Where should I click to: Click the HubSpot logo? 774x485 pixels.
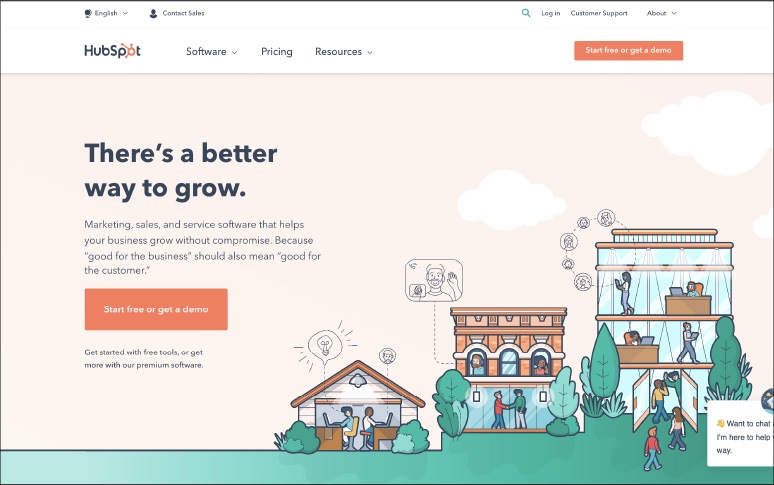coord(112,50)
